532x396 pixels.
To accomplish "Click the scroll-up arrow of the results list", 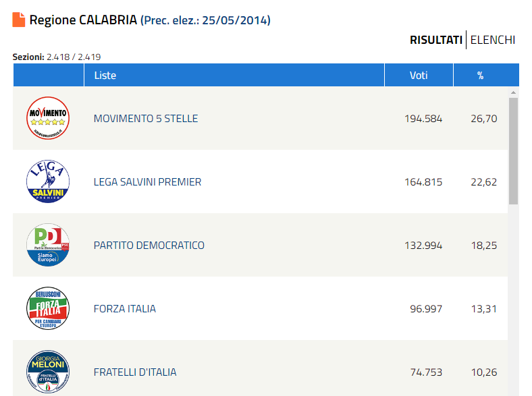I will pyautogui.click(x=513, y=92).
